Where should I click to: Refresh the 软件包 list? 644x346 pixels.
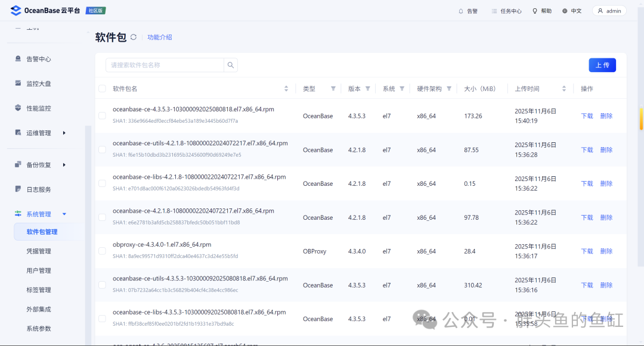point(134,38)
